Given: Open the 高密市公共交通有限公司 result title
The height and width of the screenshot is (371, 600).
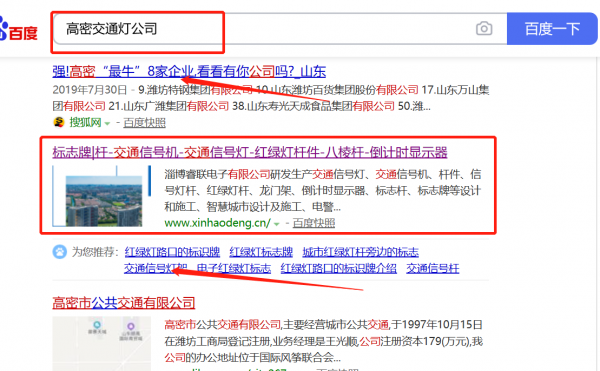Looking at the screenshot, I should pyautogui.click(x=124, y=303).
